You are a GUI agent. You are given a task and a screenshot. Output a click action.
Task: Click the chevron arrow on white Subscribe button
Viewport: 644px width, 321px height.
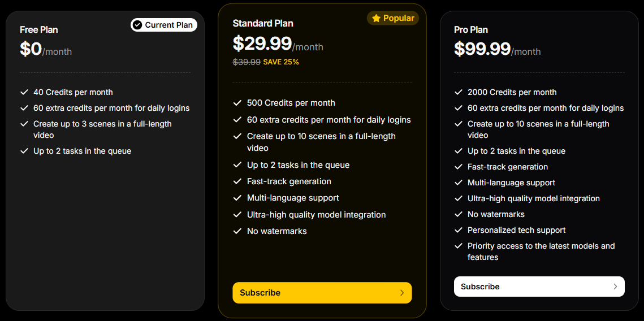[615, 287]
